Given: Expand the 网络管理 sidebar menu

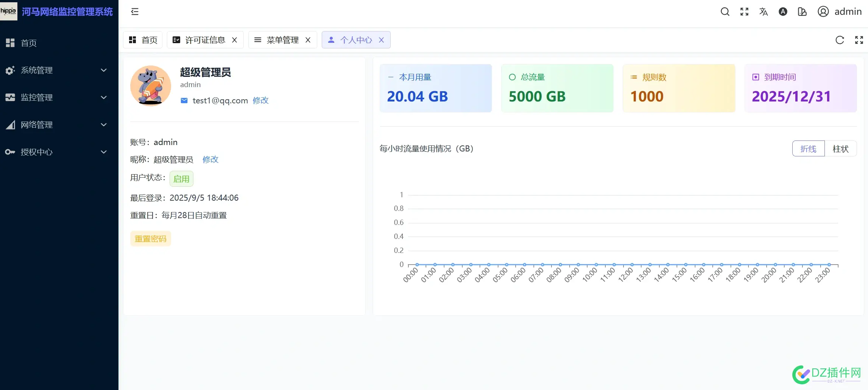Looking at the screenshot, I should click(x=57, y=125).
